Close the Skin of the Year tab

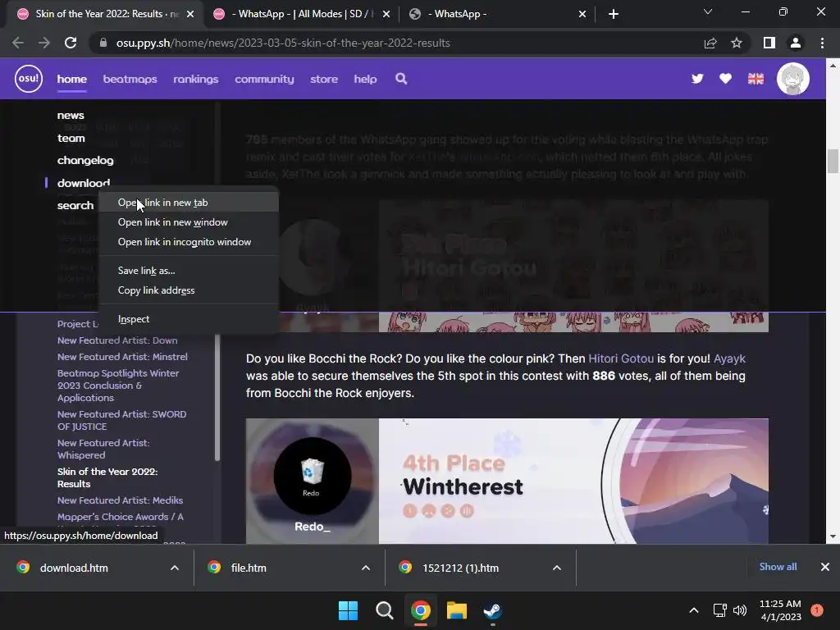pyautogui.click(x=190, y=14)
